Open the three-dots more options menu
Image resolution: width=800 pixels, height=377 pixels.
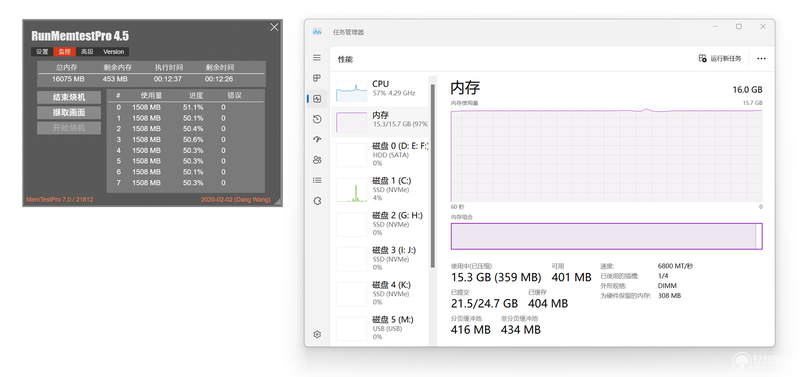click(761, 59)
